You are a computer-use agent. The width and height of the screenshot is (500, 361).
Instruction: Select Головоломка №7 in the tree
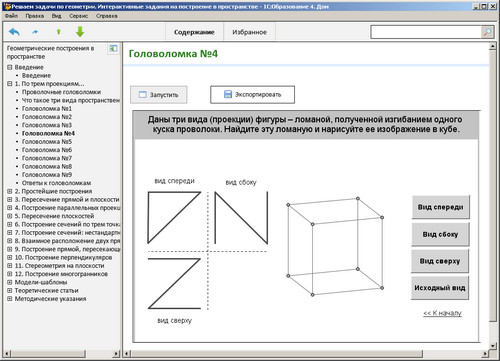click(47, 158)
